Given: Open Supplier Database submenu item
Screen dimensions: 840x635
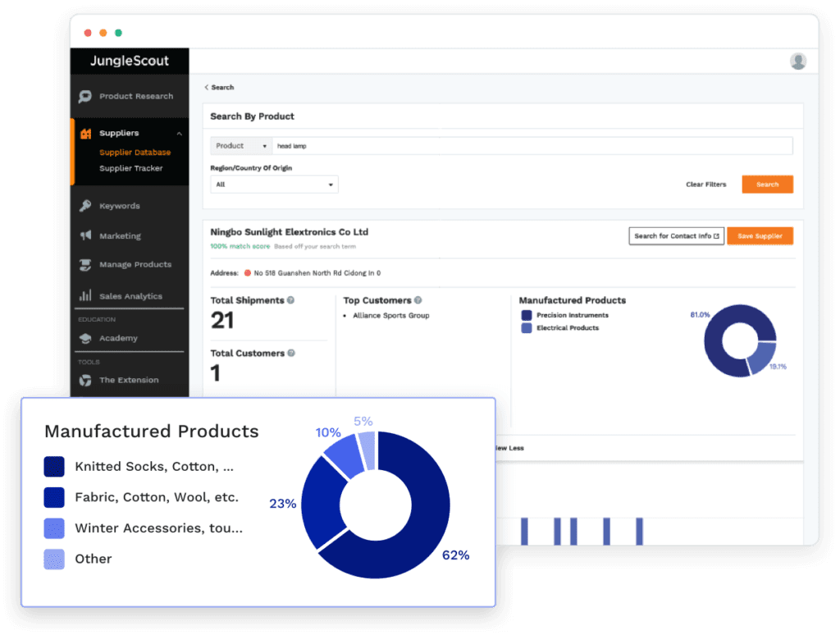Looking at the screenshot, I should tap(135, 153).
